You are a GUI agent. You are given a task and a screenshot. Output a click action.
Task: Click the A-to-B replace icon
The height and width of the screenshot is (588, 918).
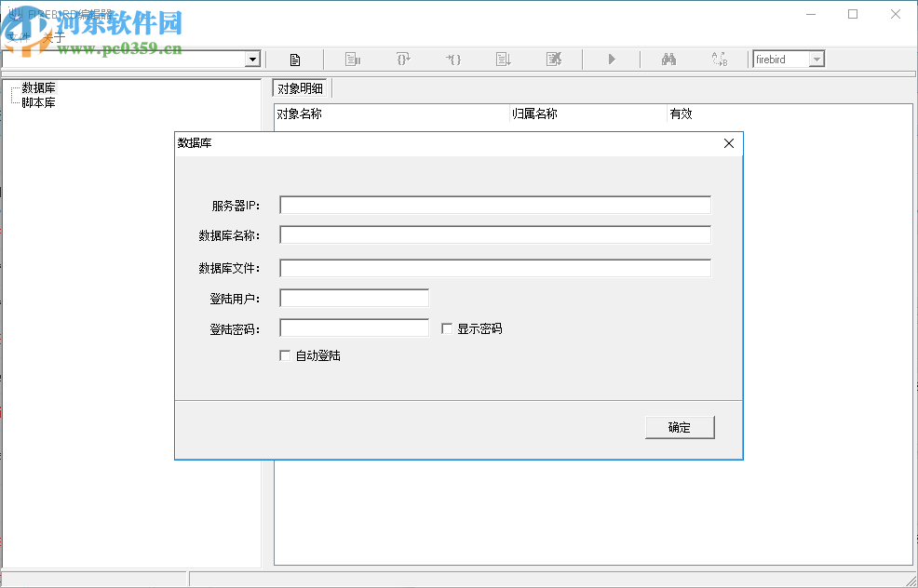720,60
